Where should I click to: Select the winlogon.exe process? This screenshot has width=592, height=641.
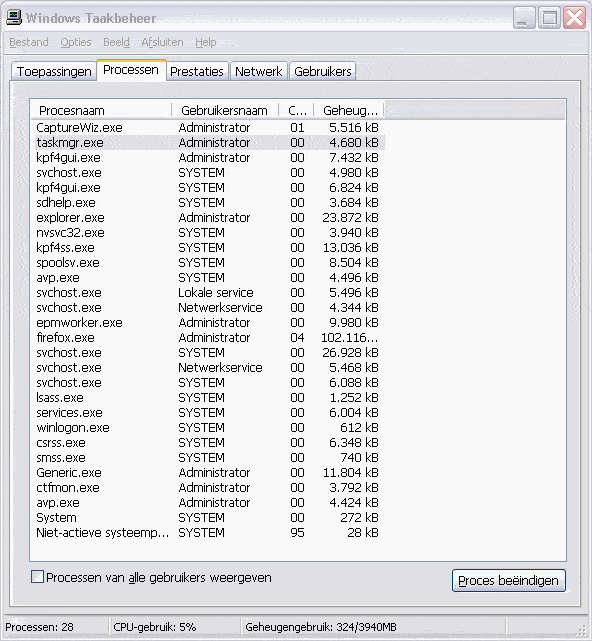[209, 428]
